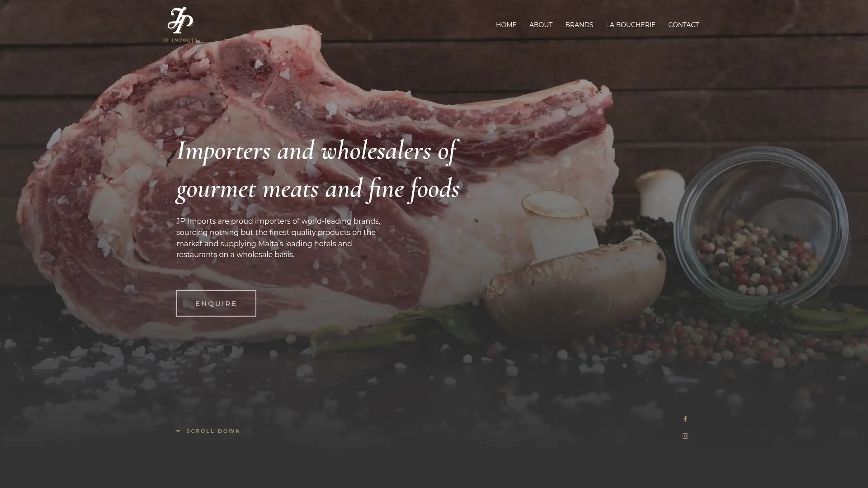Follow the SCROLL DOWN link

point(208,431)
